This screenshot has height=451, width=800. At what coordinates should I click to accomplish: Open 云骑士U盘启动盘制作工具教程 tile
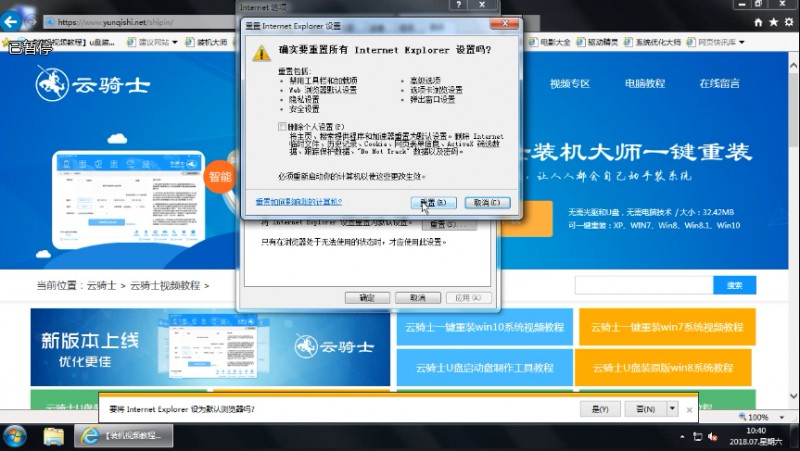pyautogui.click(x=485, y=367)
